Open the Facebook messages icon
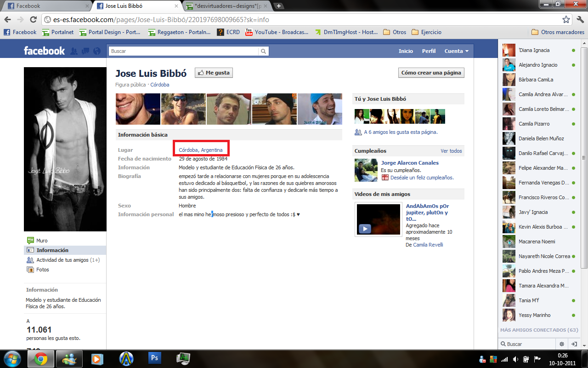Image resolution: width=588 pixels, height=368 pixels. pos(85,51)
